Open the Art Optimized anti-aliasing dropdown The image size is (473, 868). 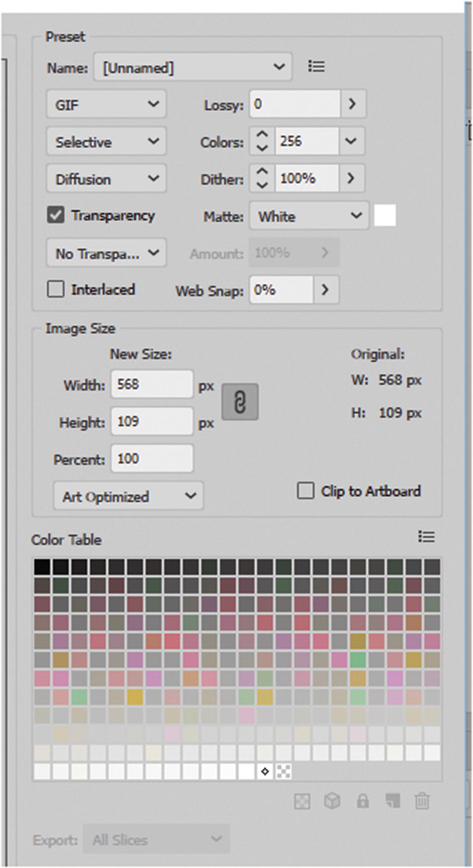pyautogui.click(x=128, y=496)
